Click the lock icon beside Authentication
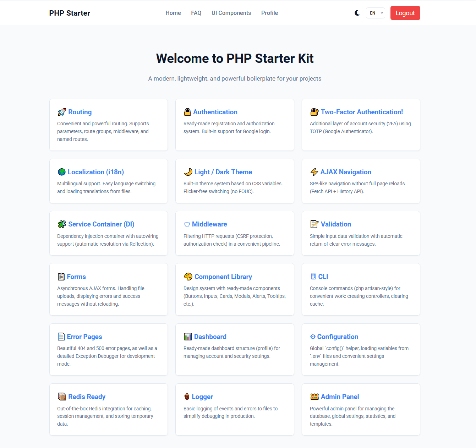 [x=187, y=112]
